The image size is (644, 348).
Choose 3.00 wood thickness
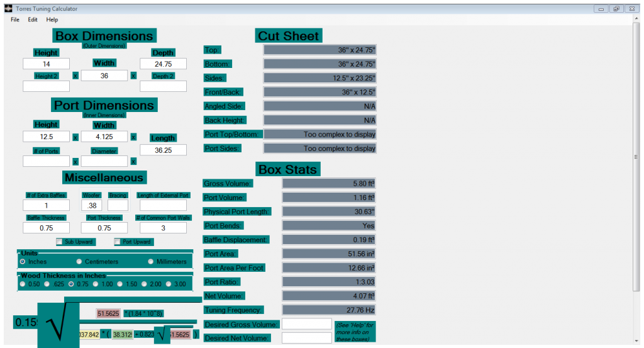(169, 284)
